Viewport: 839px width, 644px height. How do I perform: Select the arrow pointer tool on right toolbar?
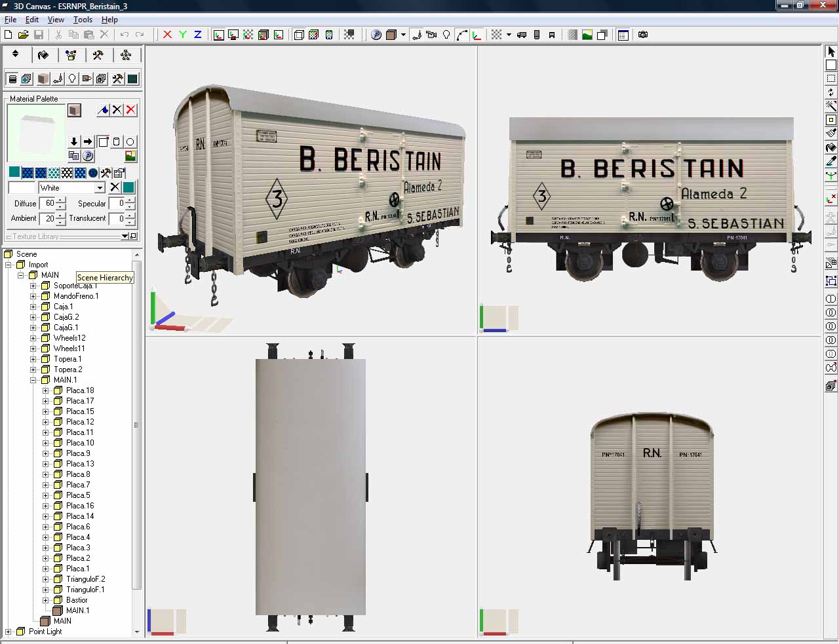pos(831,52)
